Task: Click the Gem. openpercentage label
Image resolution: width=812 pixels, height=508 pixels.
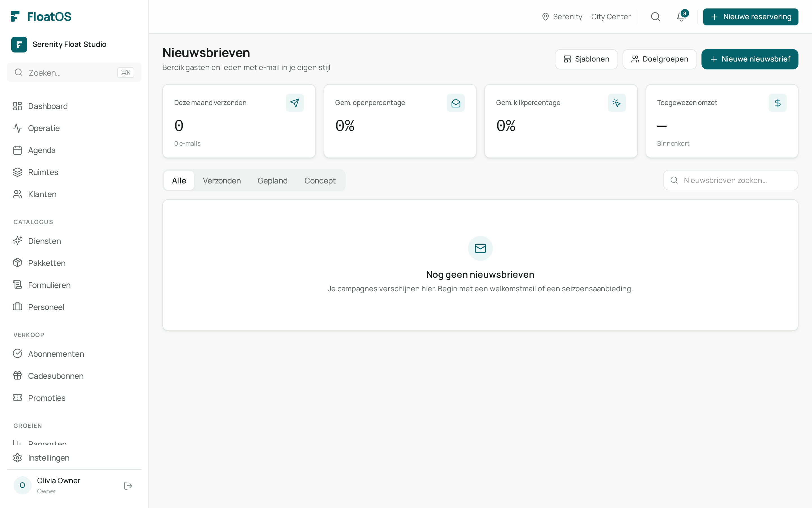Action: pos(370,103)
